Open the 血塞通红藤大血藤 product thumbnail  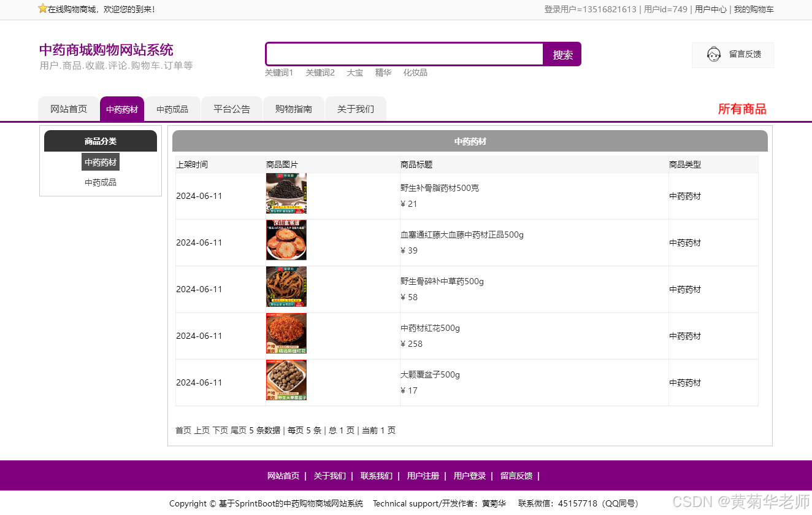[x=286, y=240]
